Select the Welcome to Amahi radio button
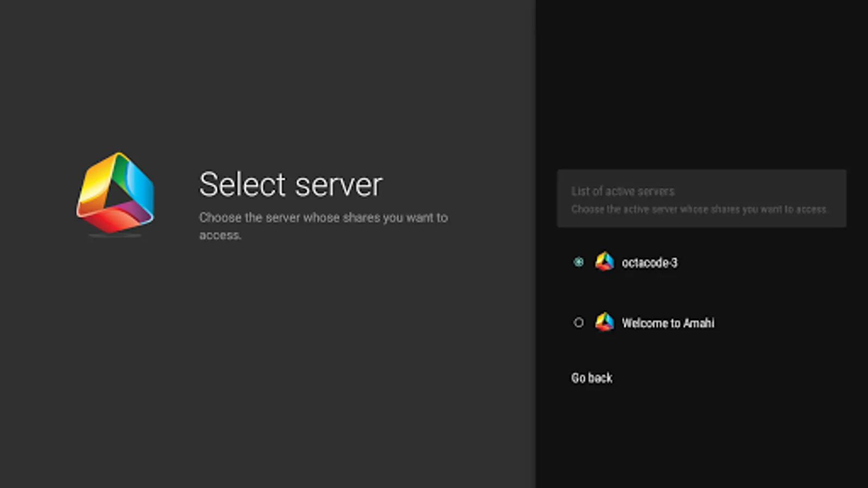The image size is (868, 488). (578, 323)
